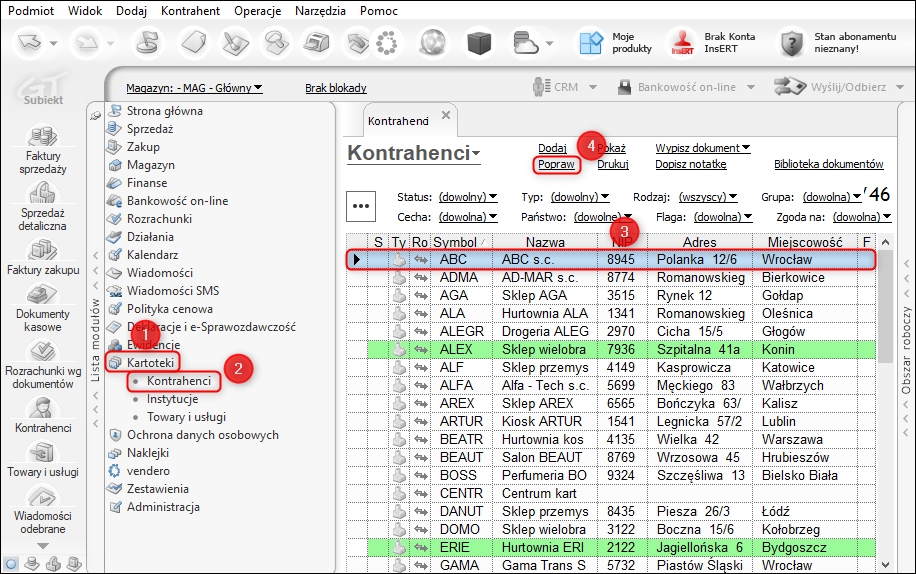Click the Popraw link

tap(555, 164)
